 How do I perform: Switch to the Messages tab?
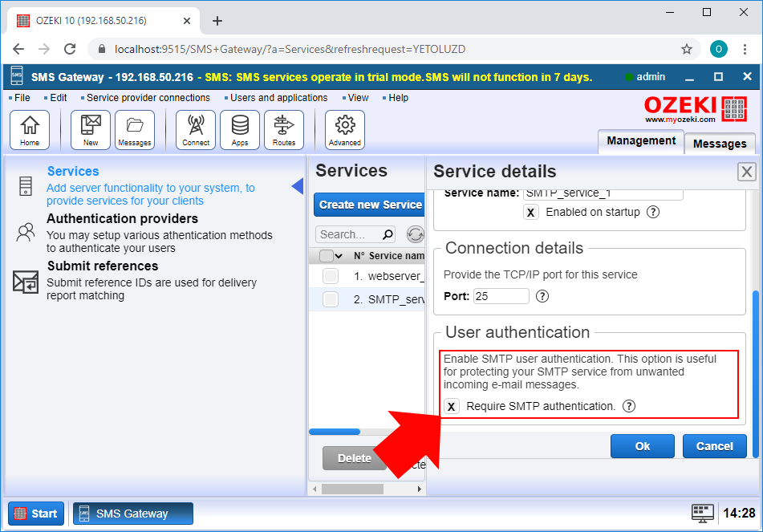720,144
